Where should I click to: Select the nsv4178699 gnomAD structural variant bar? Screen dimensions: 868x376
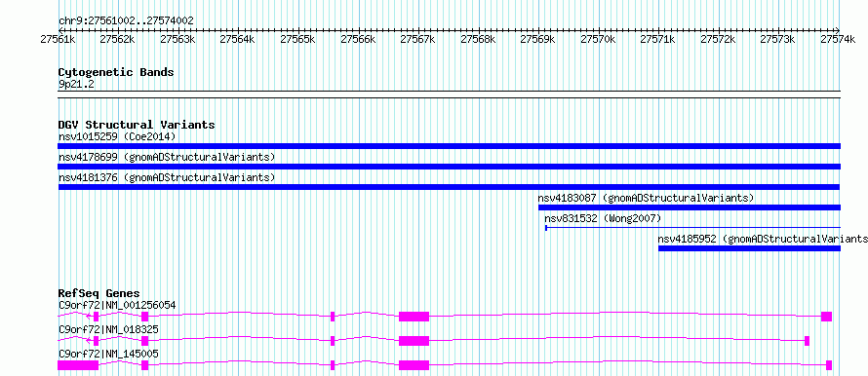pos(449,167)
